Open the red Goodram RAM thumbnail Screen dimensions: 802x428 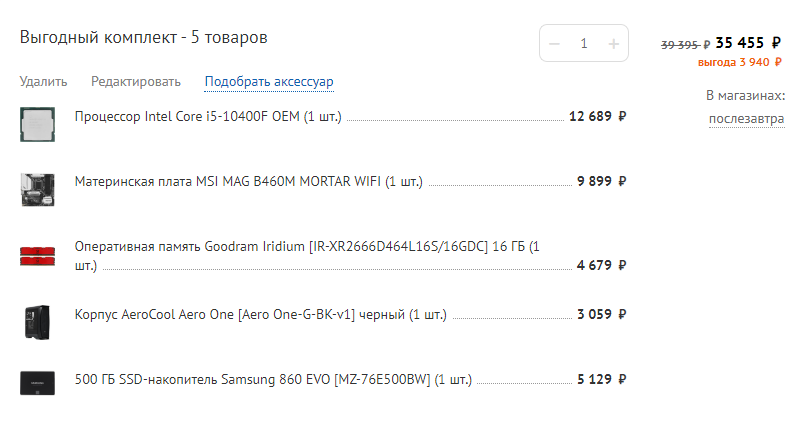click(x=37, y=256)
